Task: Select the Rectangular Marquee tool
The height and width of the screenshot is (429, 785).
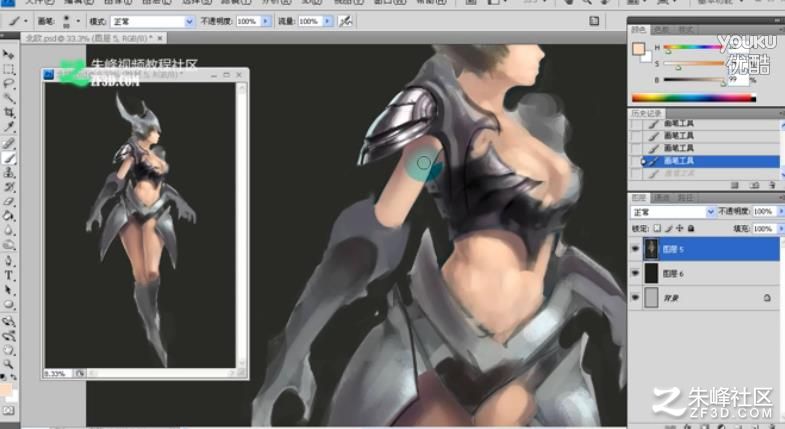Action: [x=8, y=69]
